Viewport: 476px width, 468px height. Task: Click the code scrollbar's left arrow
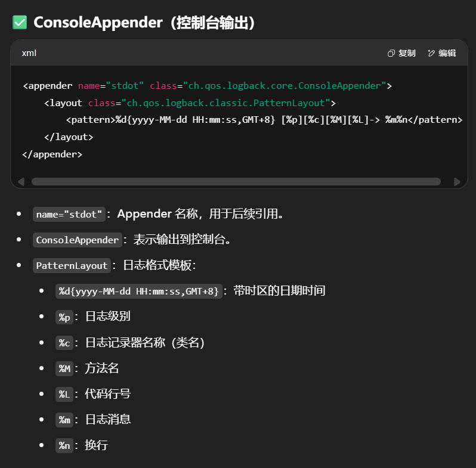coord(21,181)
